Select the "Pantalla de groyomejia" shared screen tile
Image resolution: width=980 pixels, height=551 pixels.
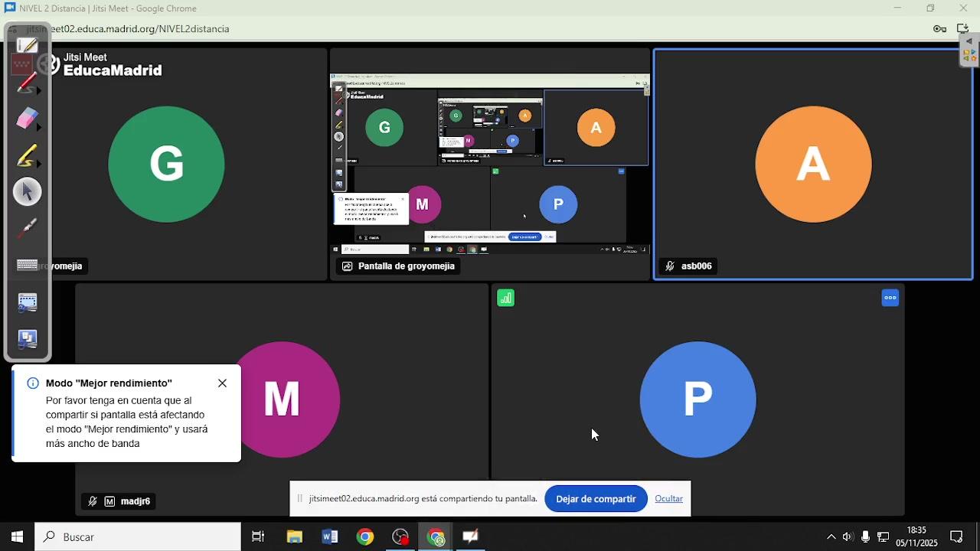click(490, 165)
